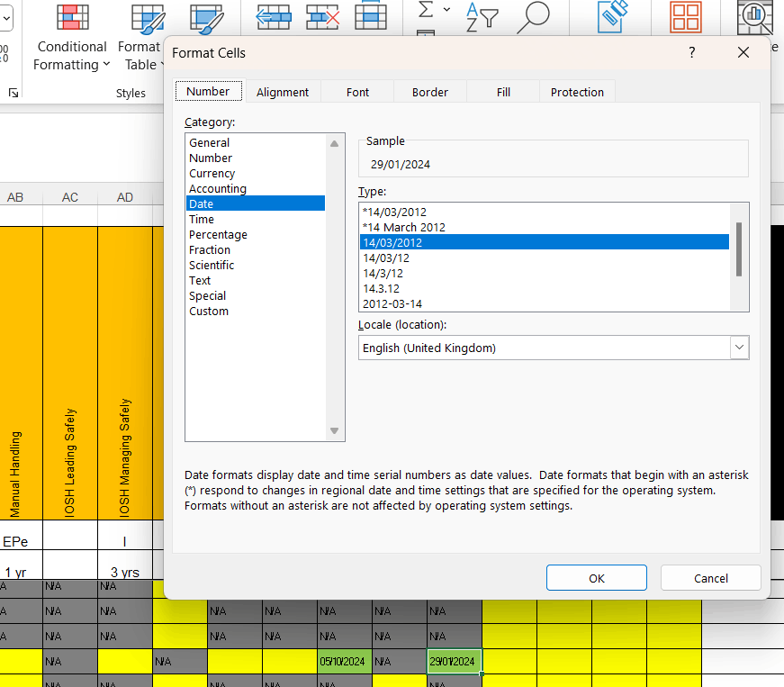Click the Type list scrollbar thumb
The image size is (784, 687).
pos(739,249)
